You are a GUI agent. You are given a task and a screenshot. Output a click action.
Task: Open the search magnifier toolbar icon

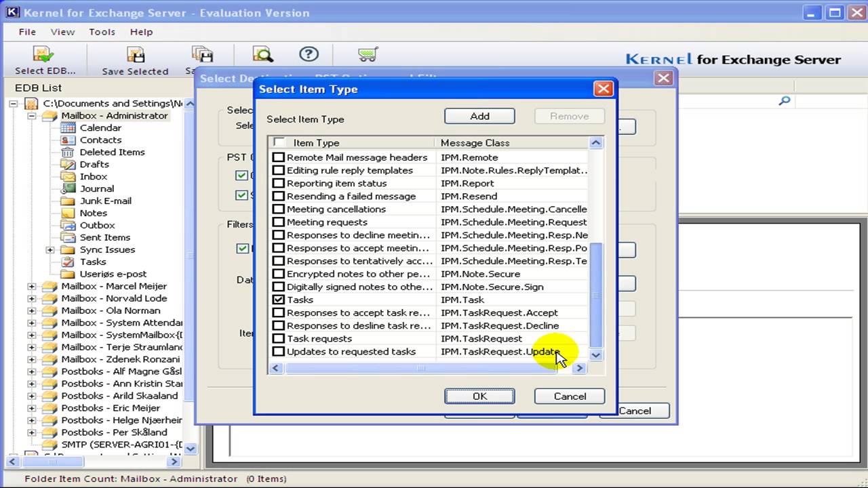pyautogui.click(x=262, y=54)
